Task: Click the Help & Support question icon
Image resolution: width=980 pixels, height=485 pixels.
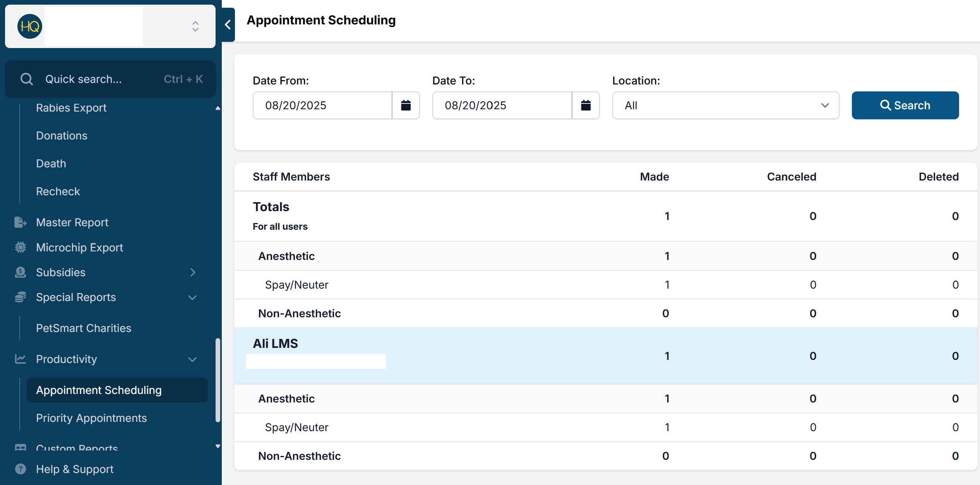Action: click(x=20, y=469)
